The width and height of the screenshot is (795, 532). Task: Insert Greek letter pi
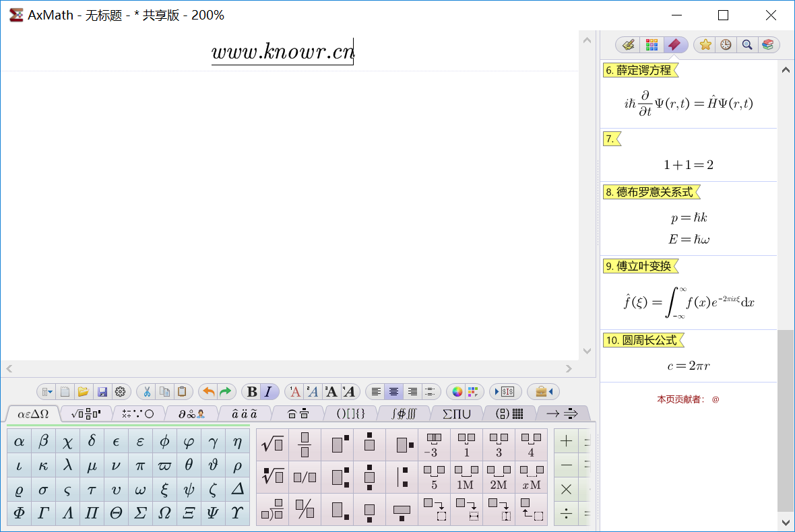tap(140, 465)
